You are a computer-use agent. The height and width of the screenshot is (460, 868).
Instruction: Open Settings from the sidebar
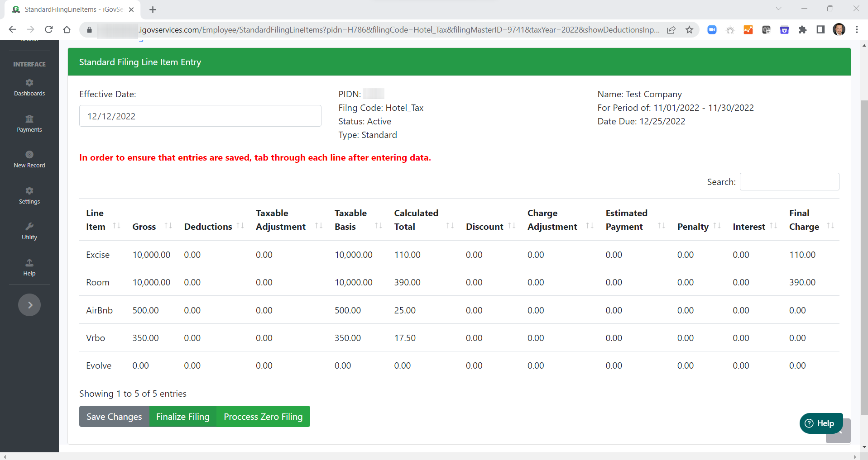pyautogui.click(x=29, y=195)
